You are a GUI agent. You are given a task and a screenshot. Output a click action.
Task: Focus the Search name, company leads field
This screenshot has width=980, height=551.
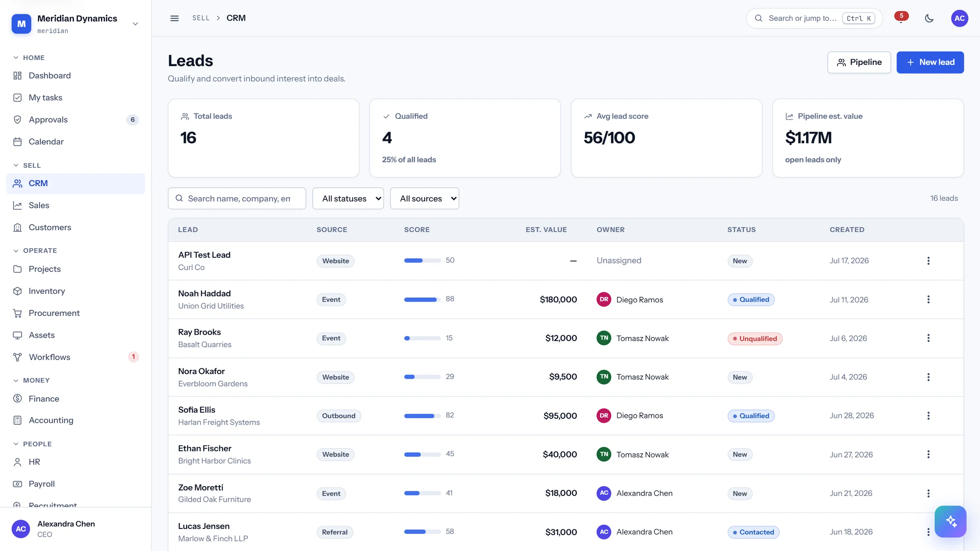pyautogui.click(x=237, y=198)
